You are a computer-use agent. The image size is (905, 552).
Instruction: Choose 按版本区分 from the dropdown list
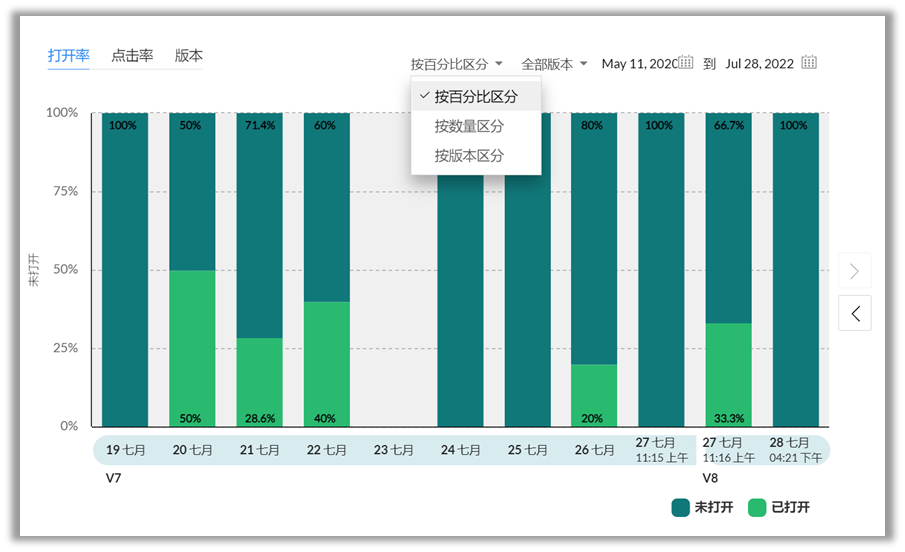point(469,156)
